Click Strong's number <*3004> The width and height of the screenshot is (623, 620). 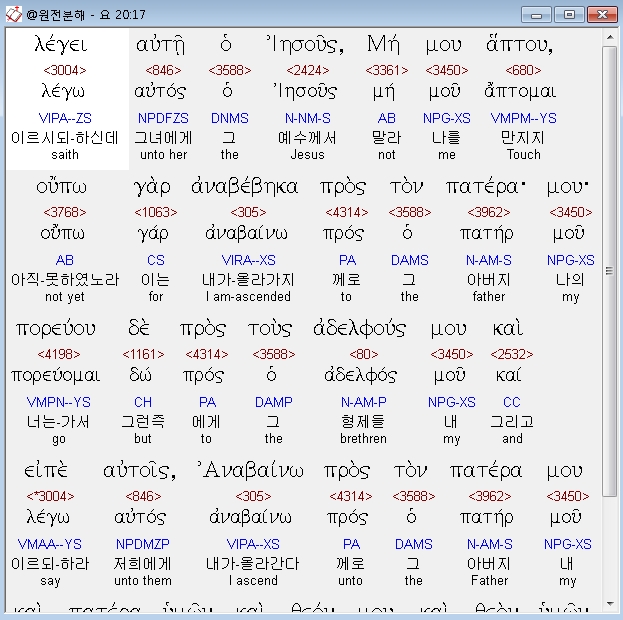(50, 496)
